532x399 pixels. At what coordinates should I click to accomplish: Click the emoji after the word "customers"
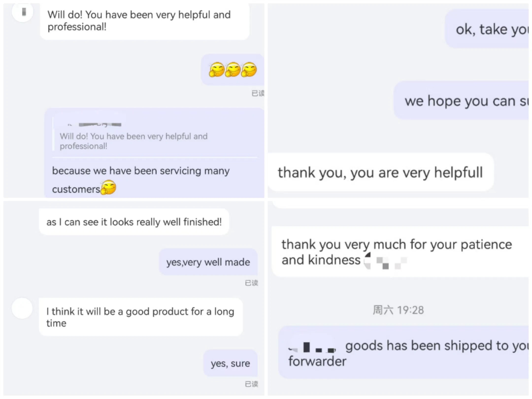[108, 188]
